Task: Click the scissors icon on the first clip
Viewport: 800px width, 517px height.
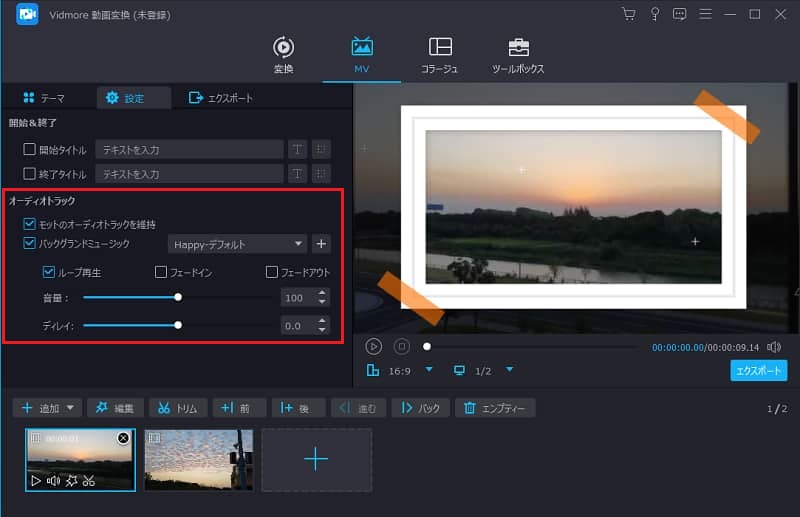Action: coord(89,481)
